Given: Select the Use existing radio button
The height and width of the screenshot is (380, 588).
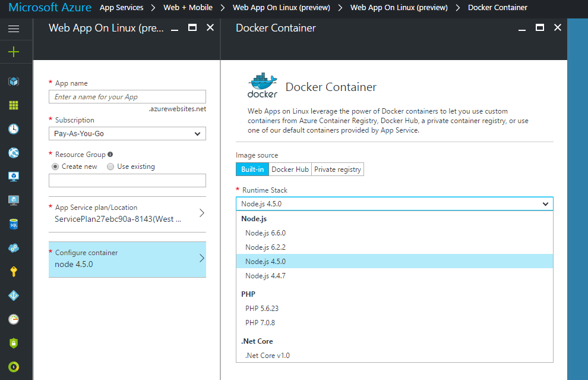Looking at the screenshot, I should (110, 167).
